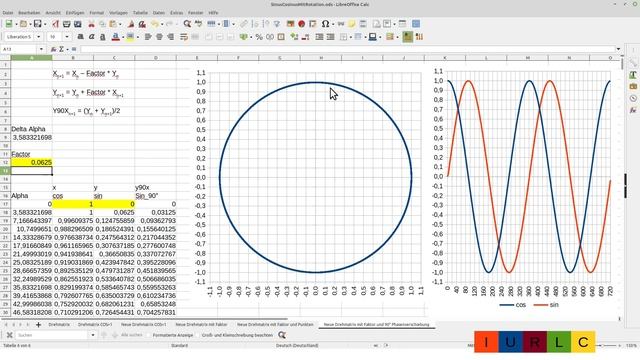
Task: Apply italic formatting icon
Action: point(91,37)
